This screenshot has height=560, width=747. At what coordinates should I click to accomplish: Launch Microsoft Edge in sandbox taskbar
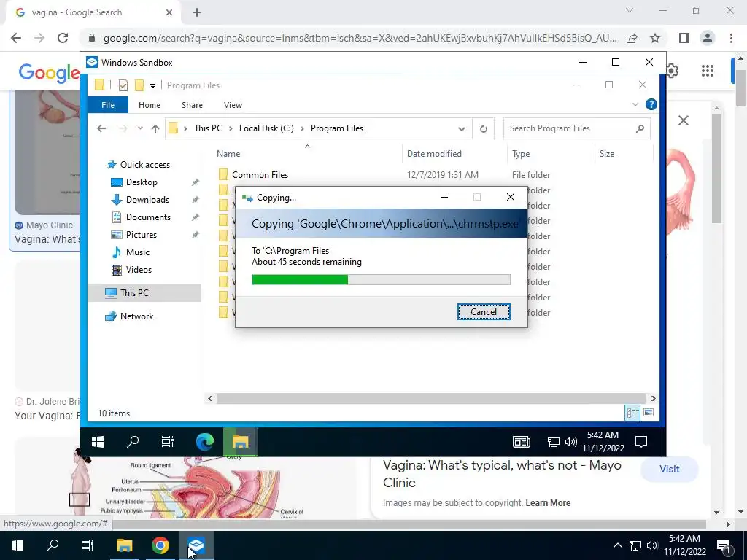click(x=205, y=442)
